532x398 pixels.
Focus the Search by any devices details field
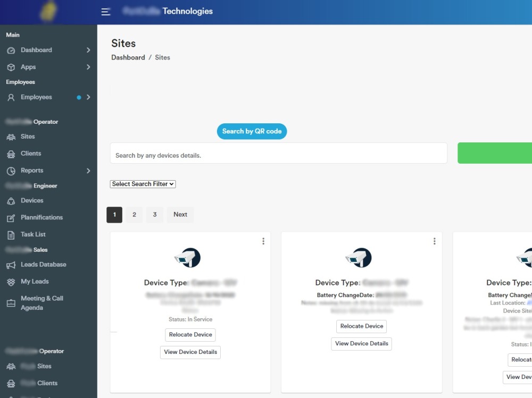[279, 153]
